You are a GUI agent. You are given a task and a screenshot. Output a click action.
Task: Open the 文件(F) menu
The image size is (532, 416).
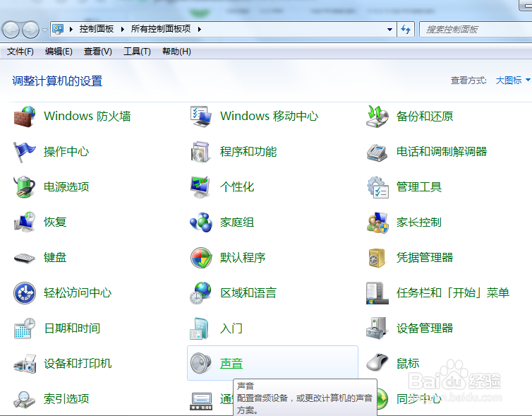coord(20,52)
